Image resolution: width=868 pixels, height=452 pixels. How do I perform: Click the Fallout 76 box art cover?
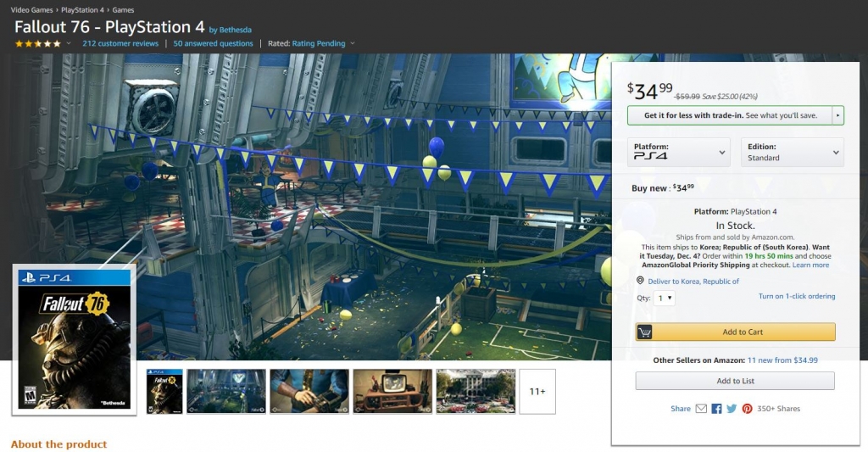[75, 339]
